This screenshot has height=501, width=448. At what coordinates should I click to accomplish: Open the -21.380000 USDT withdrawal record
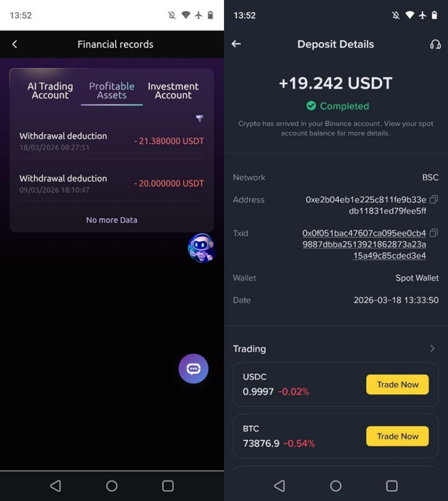pos(111,141)
